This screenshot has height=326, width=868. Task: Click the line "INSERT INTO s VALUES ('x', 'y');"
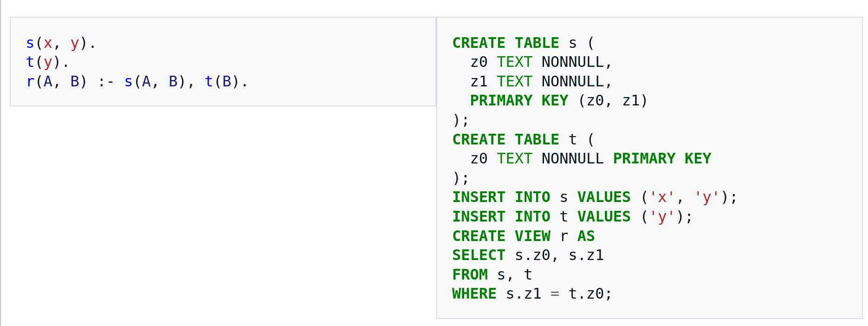595,197
